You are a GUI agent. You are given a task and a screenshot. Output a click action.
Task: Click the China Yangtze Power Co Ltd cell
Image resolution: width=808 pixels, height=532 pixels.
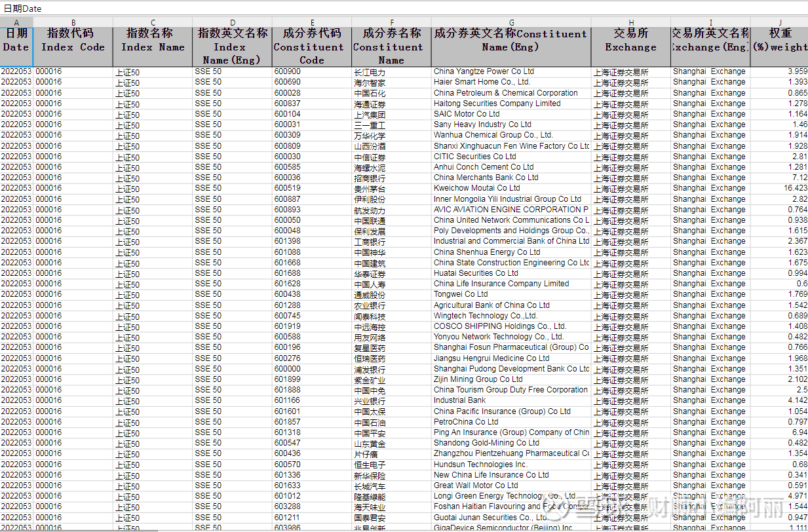click(x=511, y=71)
